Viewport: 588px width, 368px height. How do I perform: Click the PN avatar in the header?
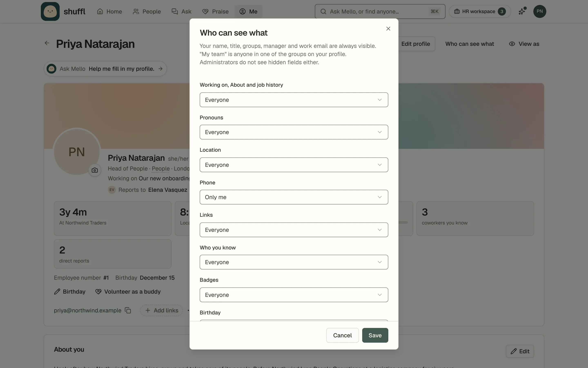539,11
